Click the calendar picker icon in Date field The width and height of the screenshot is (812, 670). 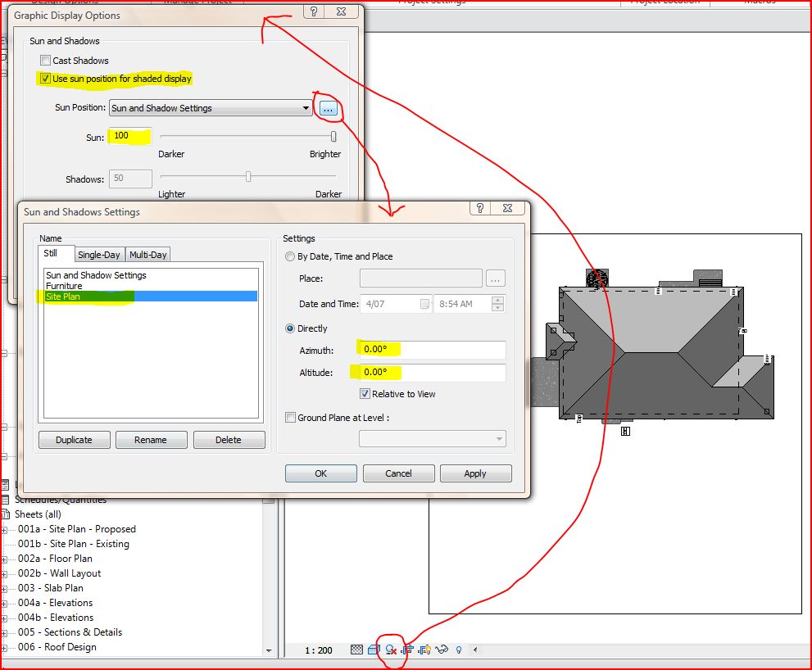pos(424,304)
